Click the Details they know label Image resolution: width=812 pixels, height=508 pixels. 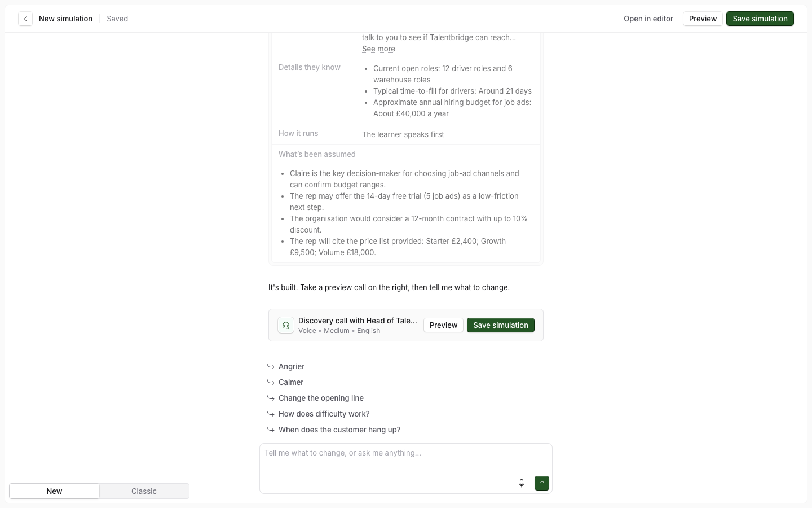pyautogui.click(x=310, y=67)
